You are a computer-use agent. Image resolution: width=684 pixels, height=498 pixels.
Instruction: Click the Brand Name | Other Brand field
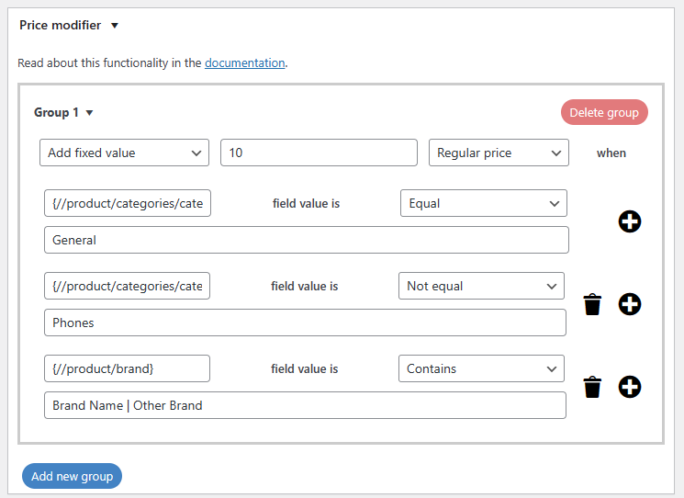click(x=305, y=405)
